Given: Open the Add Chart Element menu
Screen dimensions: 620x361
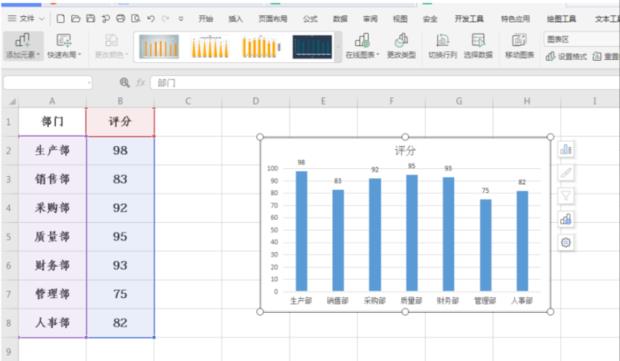Looking at the screenshot, I should pos(23,46).
